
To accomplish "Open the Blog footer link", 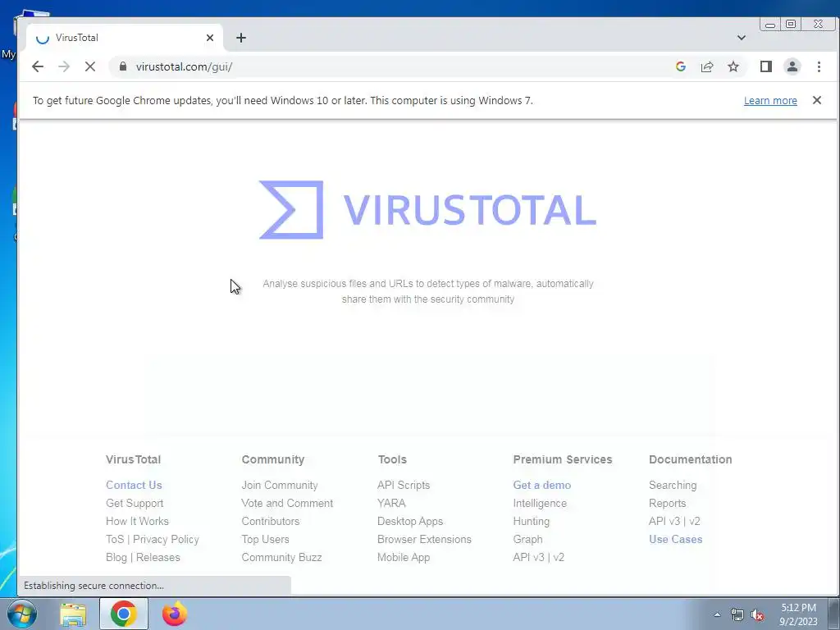I will (x=116, y=557).
